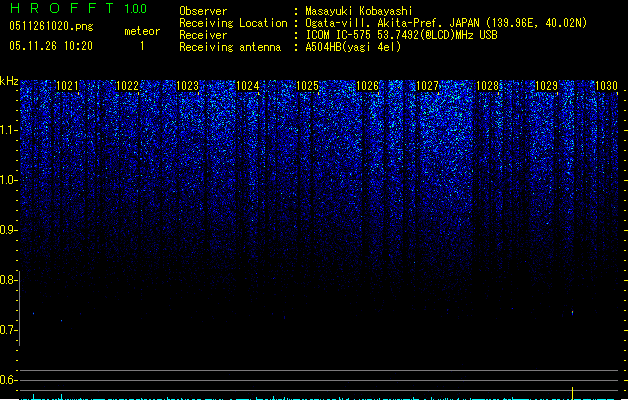Select the ICOM IC-575 53.7492 MHz USB text
This screenshot has width=629, height=400.
point(402,35)
